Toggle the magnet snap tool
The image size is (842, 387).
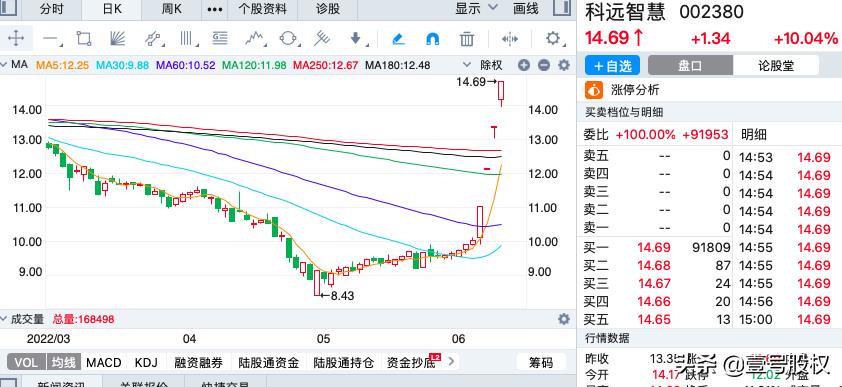coord(432,39)
